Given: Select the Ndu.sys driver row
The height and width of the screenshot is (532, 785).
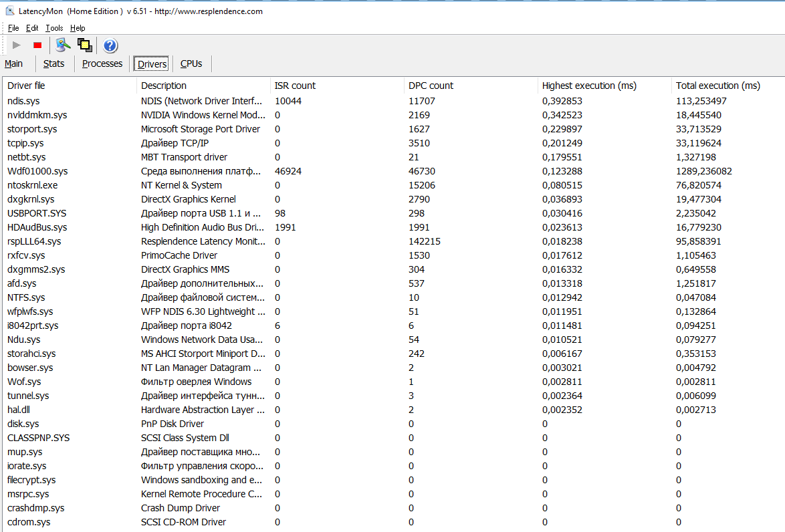Looking at the screenshot, I should pos(393,340).
